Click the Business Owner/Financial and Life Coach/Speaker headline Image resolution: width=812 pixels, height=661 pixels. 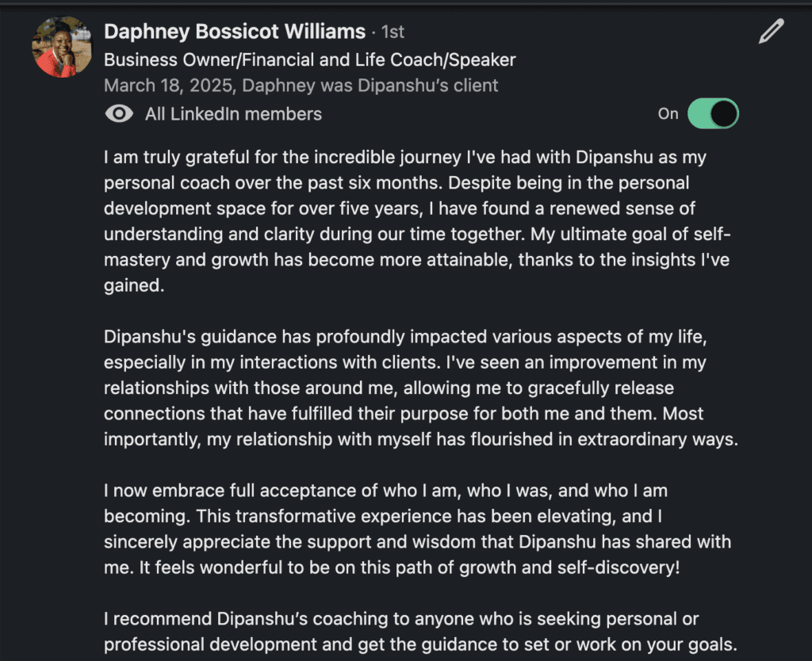[310, 59]
